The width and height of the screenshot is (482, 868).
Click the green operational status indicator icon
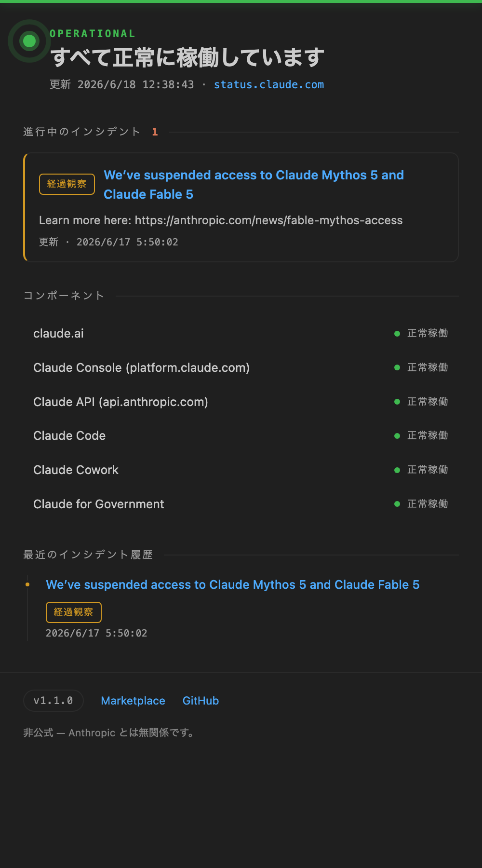(29, 41)
